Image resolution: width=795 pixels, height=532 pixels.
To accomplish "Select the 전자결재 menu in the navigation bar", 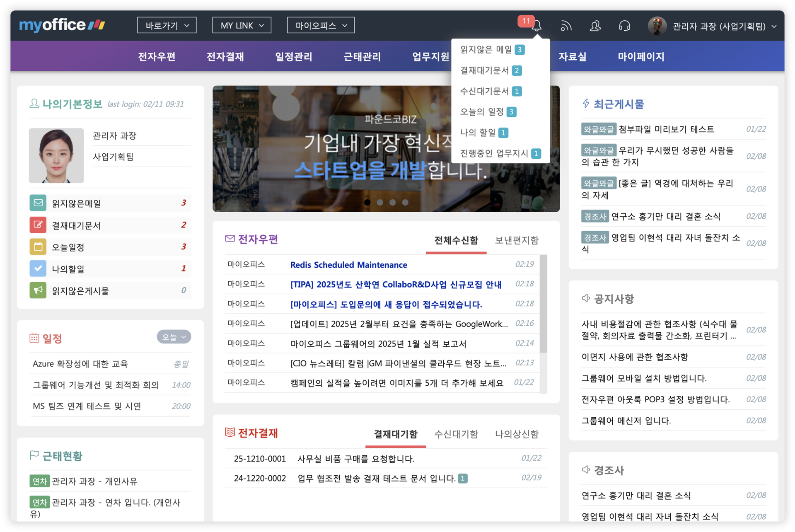I will (x=225, y=56).
